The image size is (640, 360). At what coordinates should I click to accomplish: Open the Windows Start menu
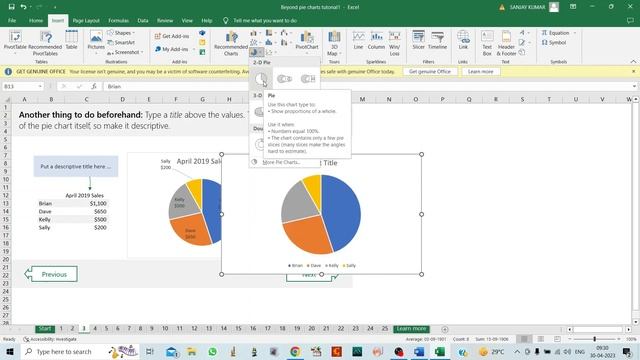(10, 351)
